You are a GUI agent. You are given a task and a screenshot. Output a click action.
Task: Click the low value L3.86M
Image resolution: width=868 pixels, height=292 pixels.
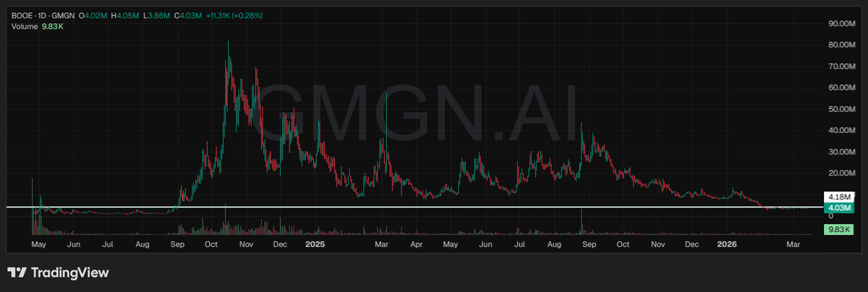(x=158, y=15)
